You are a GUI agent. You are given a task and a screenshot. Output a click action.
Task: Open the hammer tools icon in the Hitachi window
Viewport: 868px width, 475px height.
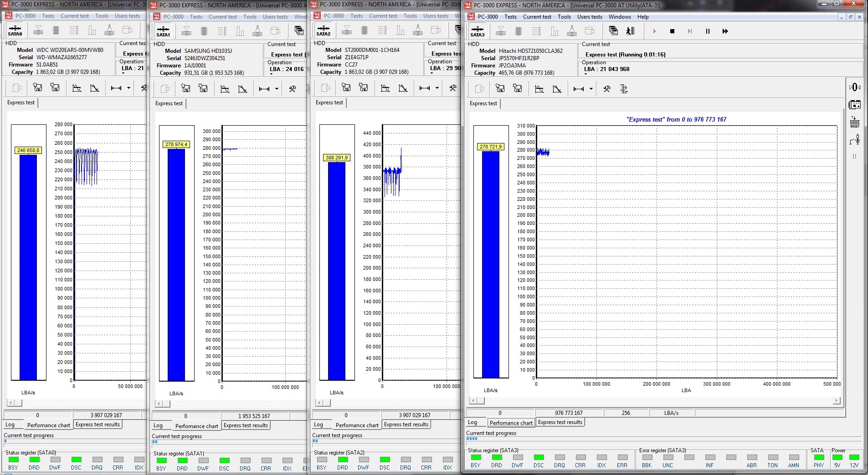[606, 89]
